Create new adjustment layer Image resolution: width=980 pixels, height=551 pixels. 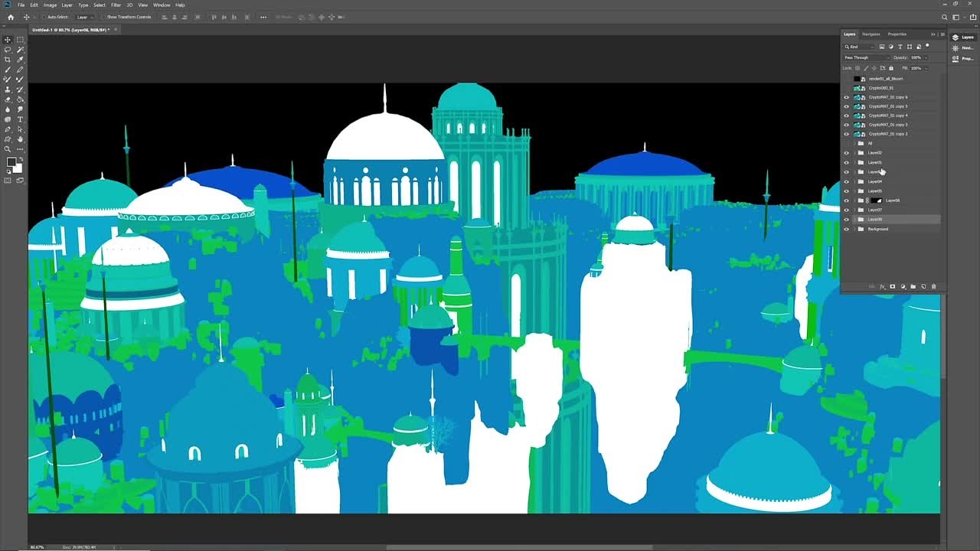(903, 286)
